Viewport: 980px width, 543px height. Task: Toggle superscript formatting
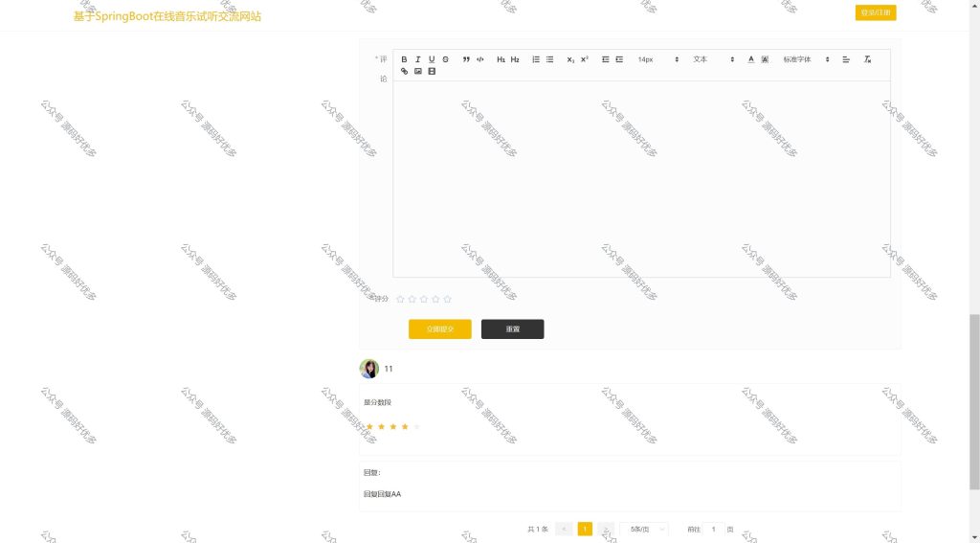coord(585,59)
